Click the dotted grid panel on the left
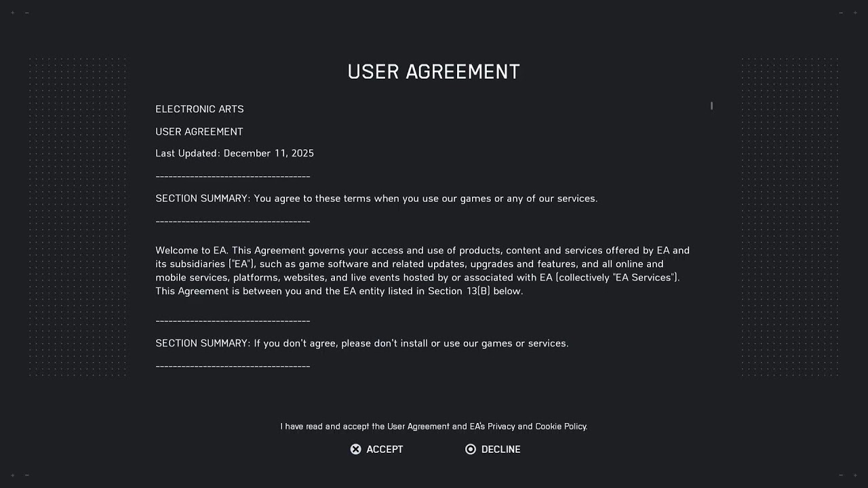Viewport: 868px width, 488px height. 77,217
